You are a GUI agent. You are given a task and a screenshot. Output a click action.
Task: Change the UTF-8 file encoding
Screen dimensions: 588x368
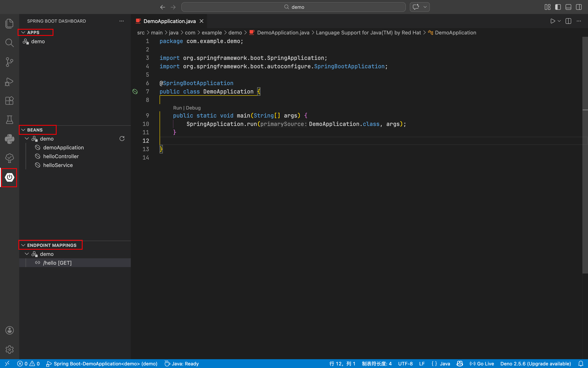405,364
